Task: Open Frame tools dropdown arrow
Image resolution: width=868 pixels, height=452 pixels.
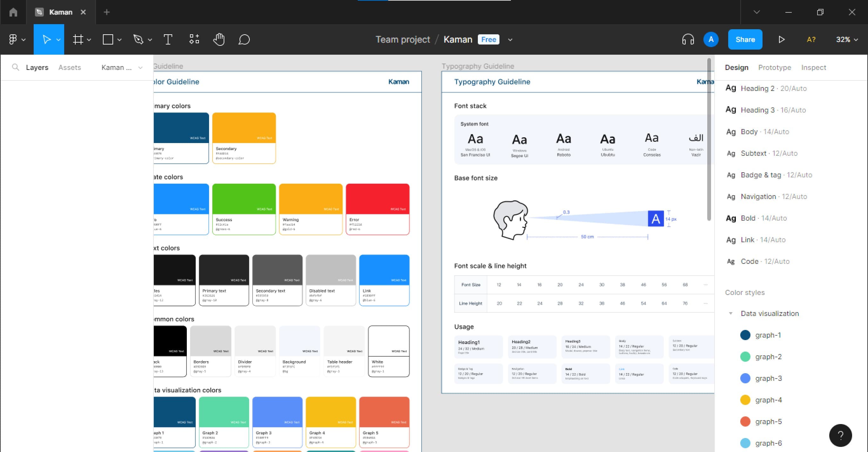Action: (x=89, y=40)
